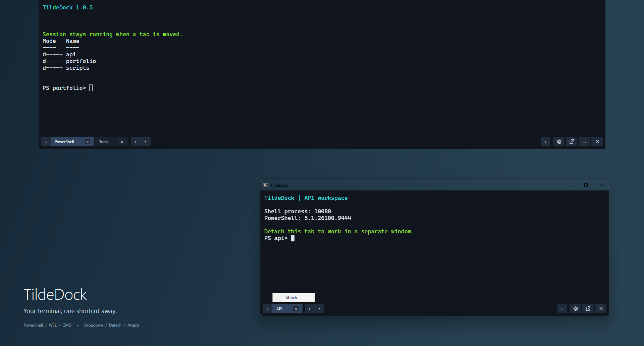
Task: Click attach/pop-out icon in detached window toolbar
Action: 588,309
